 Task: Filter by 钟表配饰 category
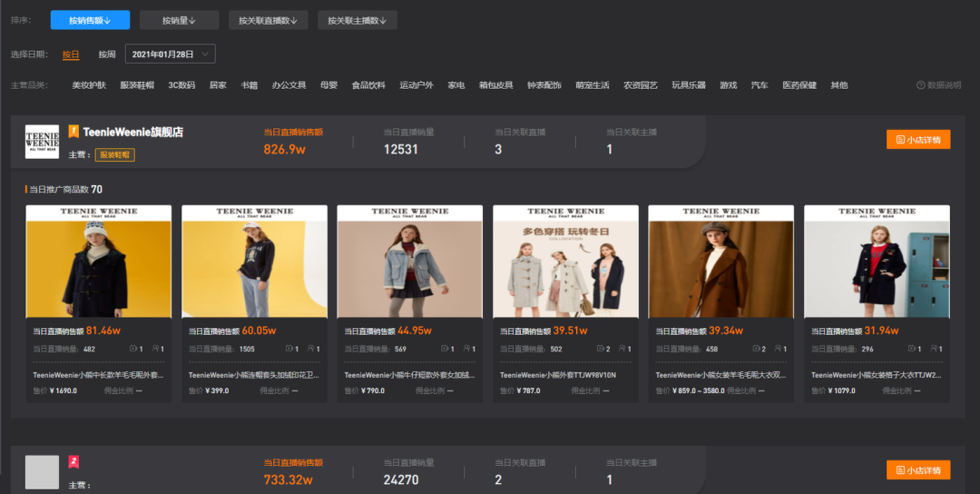coord(544,85)
